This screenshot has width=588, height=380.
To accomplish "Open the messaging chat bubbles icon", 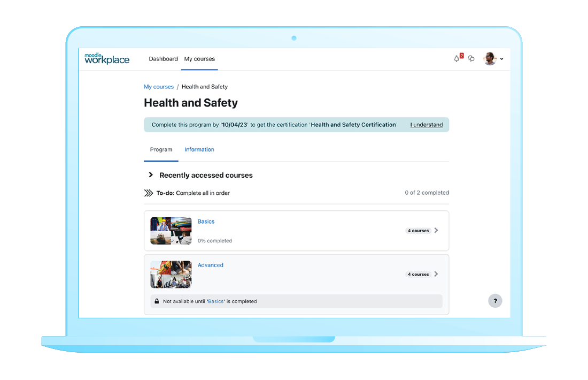I will pyautogui.click(x=471, y=59).
